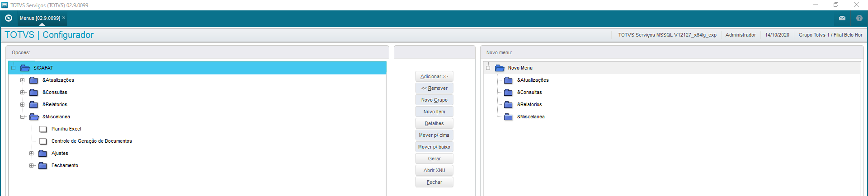The height and width of the screenshot is (196, 868).
Task: Click the Controle de Geração de Documentos icon
Action: 43,141
